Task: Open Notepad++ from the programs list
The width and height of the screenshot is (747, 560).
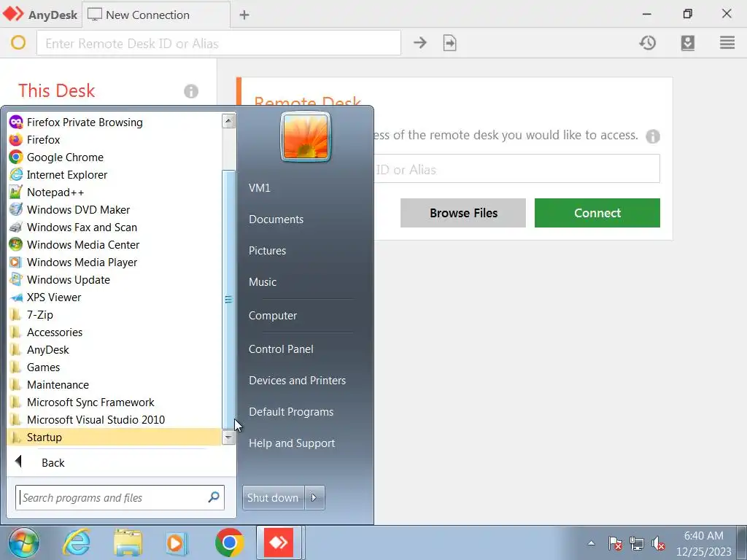Action: pos(115,192)
